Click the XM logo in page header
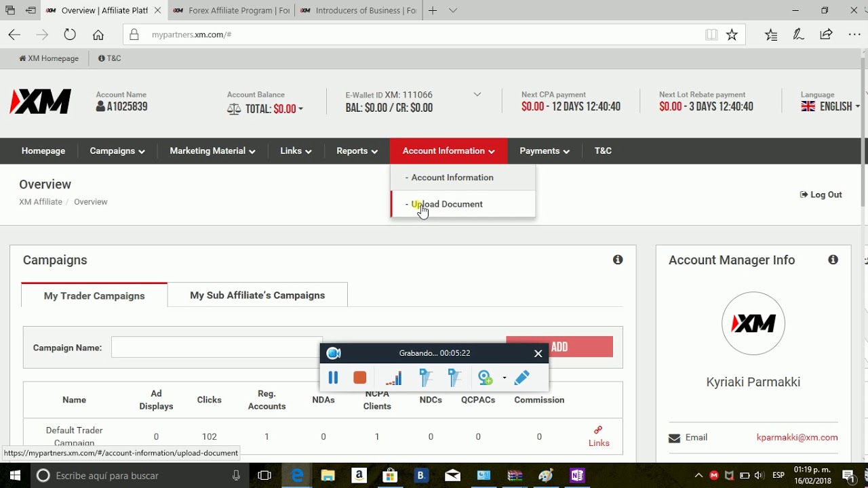 [41, 102]
